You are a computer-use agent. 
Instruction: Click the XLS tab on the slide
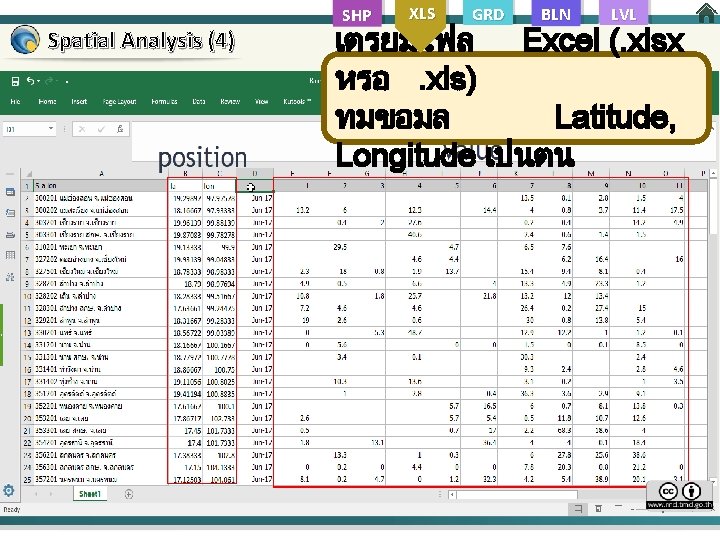421,17
